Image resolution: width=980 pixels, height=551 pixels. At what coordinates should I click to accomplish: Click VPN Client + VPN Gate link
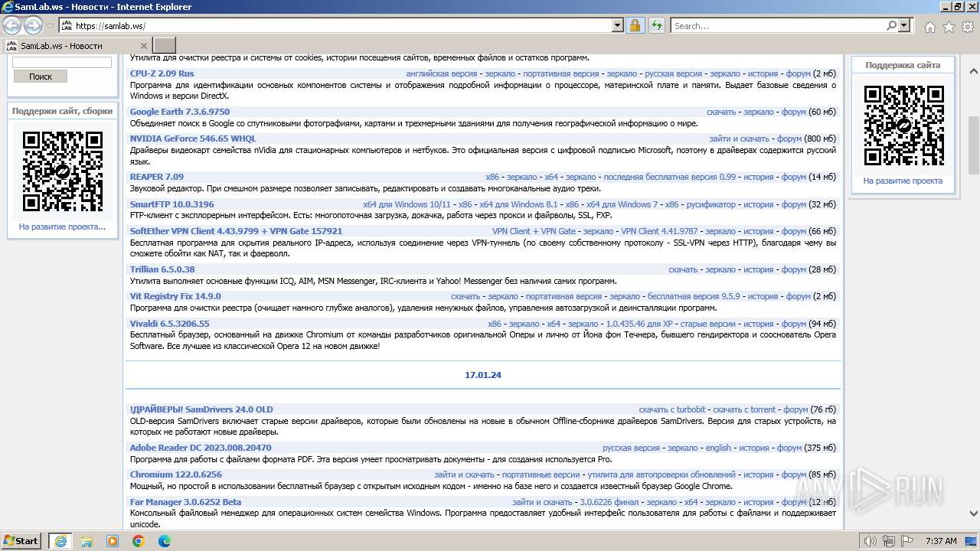coord(534,231)
